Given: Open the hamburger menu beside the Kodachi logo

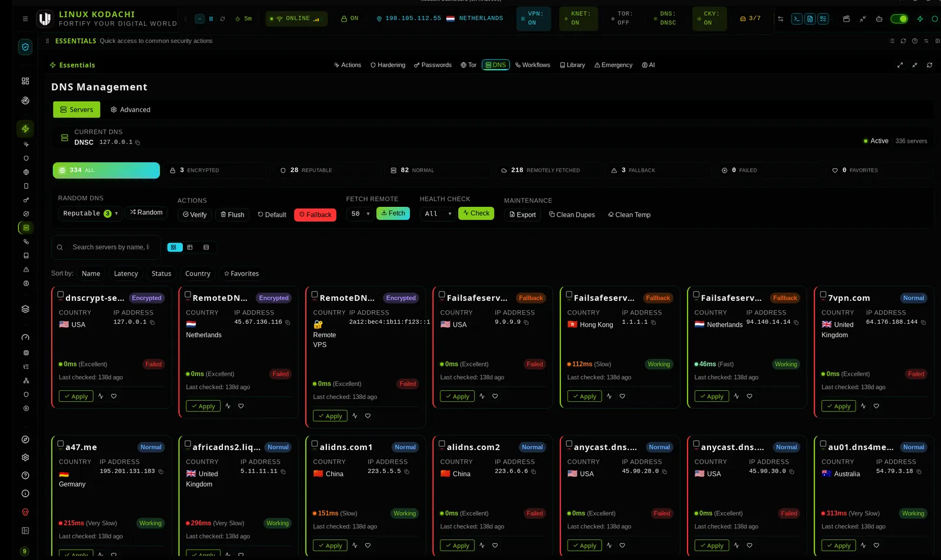Looking at the screenshot, I should coord(25,19).
